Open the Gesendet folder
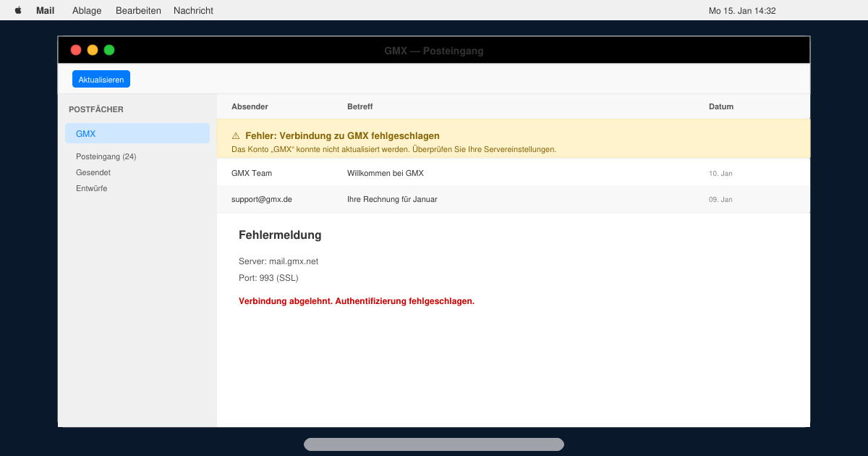868x456 pixels. 93,172
